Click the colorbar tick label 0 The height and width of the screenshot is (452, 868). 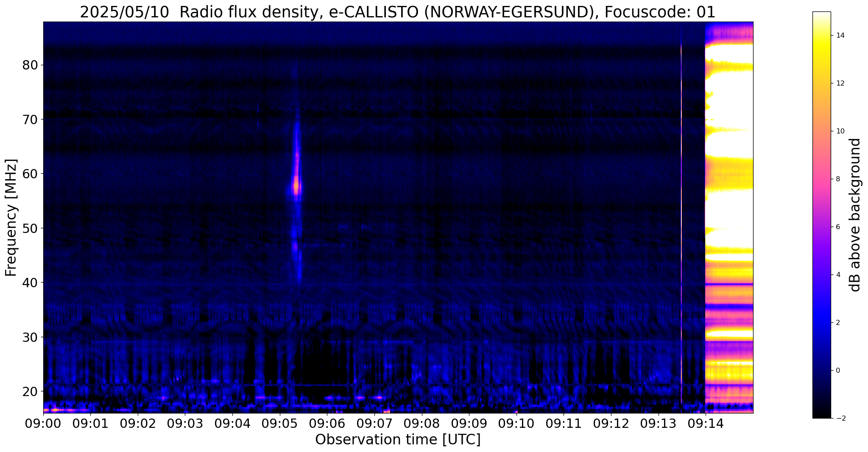[x=837, y=371]
